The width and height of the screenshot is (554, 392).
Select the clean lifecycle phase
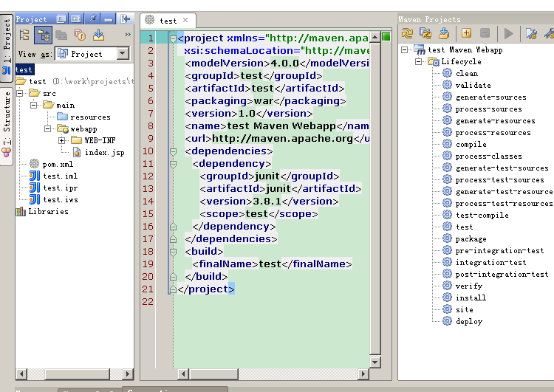click(x=460, y=73)
